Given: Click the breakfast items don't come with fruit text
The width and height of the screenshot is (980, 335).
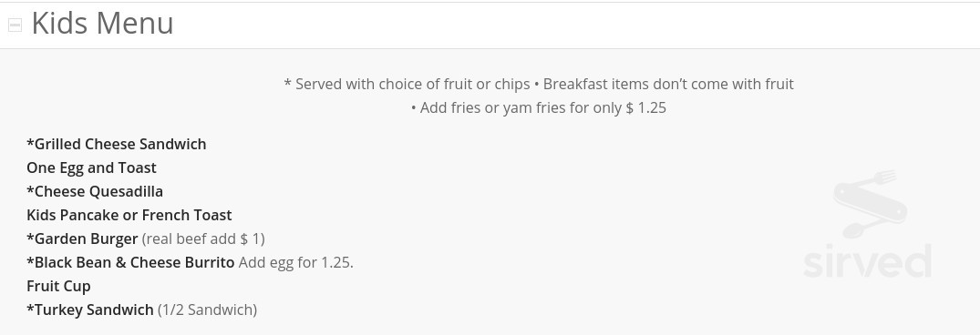Looking at the screenshot, I should click(x=668, y=85).
